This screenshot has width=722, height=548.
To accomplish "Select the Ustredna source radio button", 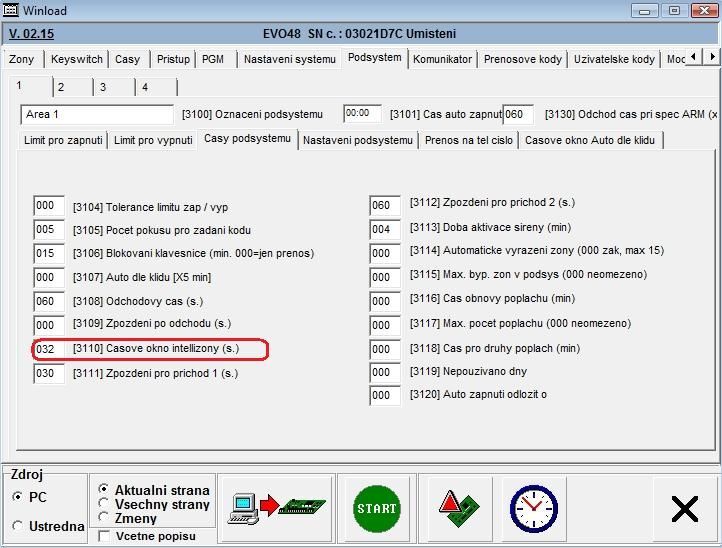I will [18, 526].
